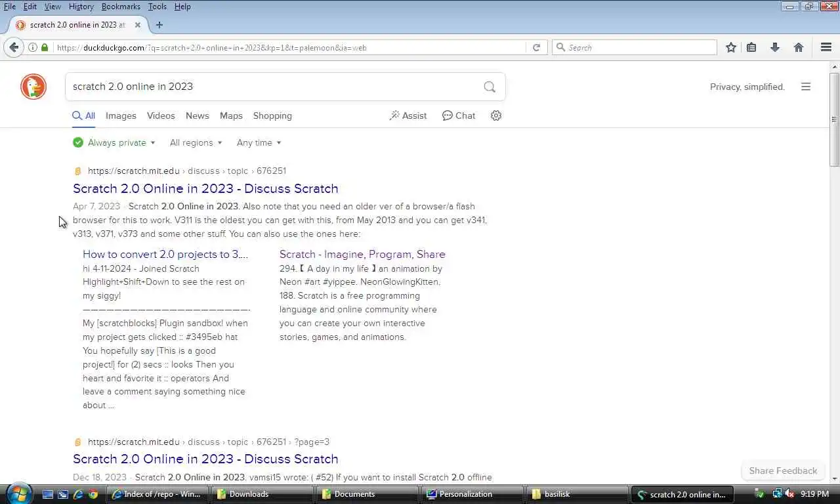
Task: Click the Windows Start orb
Action: point(18,493)
